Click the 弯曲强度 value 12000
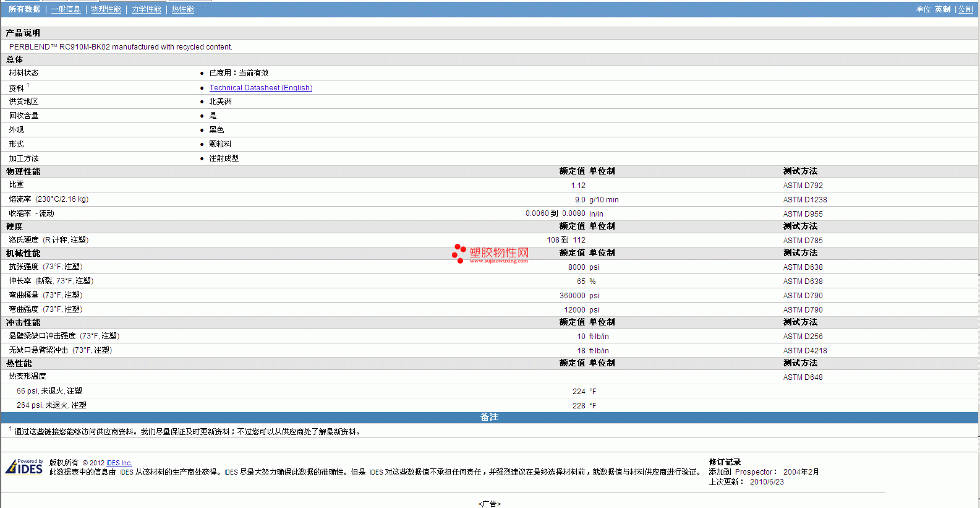Image resolution: width=980 pixels, height=508 pixels. coord(574,310)
